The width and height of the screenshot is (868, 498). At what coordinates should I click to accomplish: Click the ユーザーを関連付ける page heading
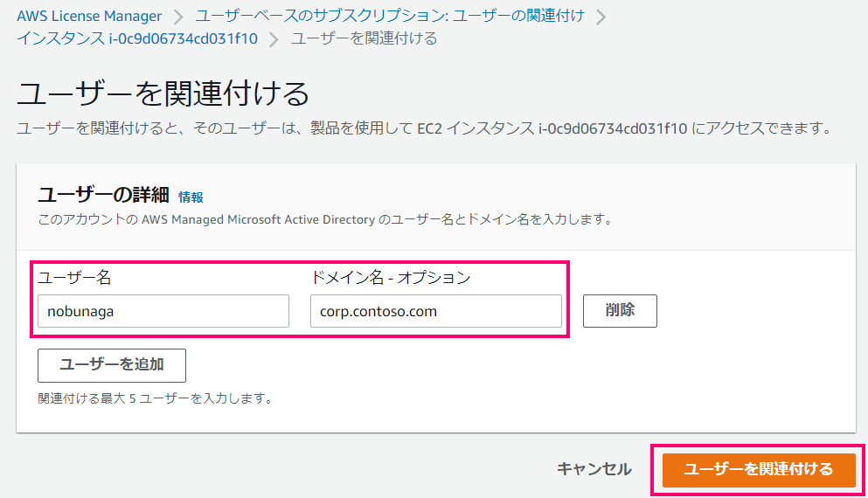pos(163,93)
